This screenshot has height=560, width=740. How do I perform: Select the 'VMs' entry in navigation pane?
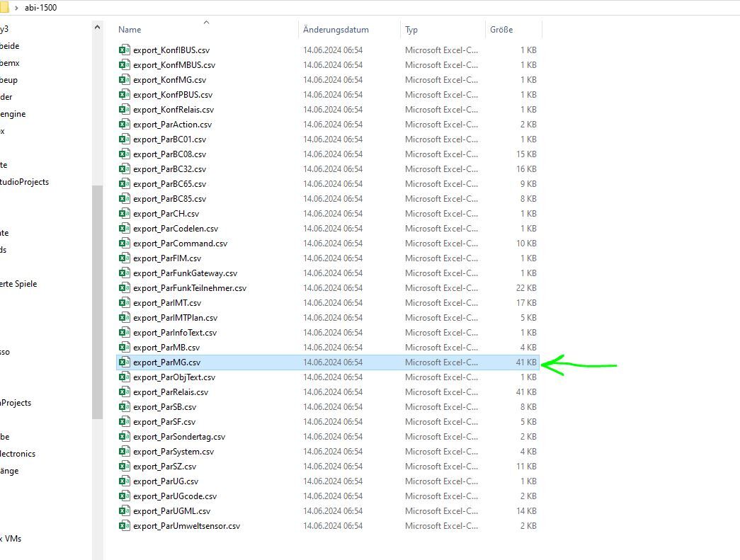[x=11, y=538]
